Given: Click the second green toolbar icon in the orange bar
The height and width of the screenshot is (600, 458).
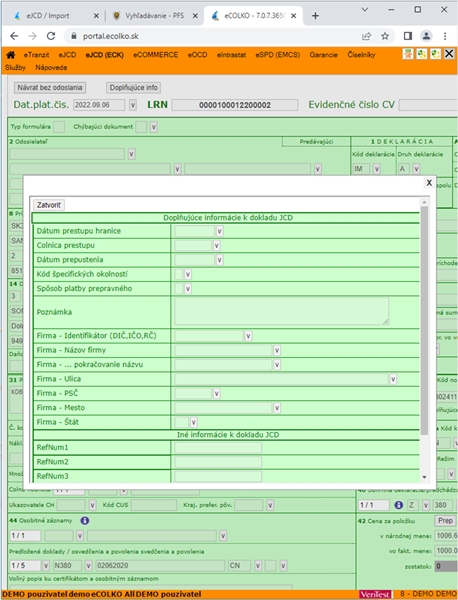Looking at the screenshot, I should point(422,54).
